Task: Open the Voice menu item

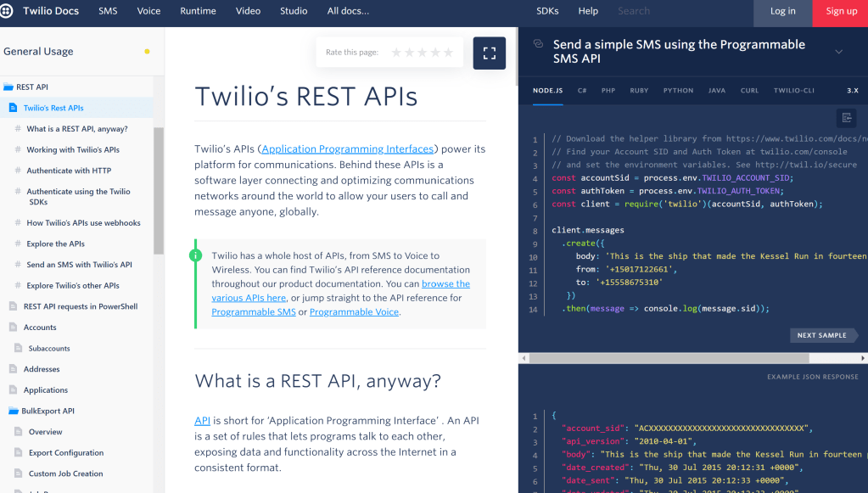Action: point(148,11)
